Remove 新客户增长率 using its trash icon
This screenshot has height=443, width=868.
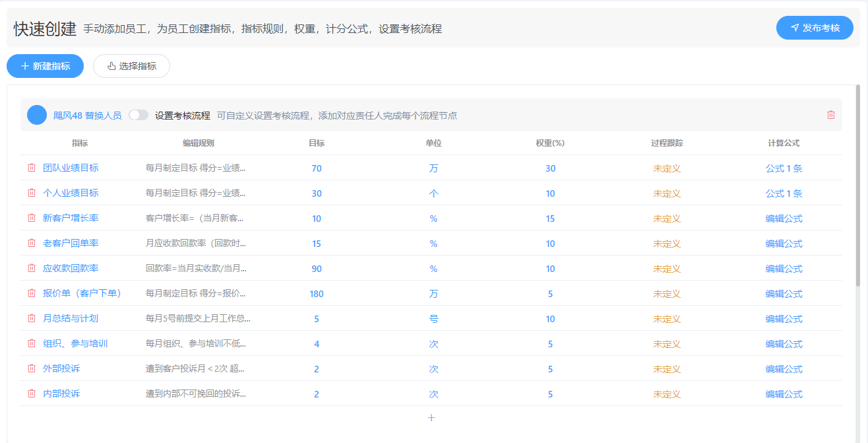coord(32,218)
